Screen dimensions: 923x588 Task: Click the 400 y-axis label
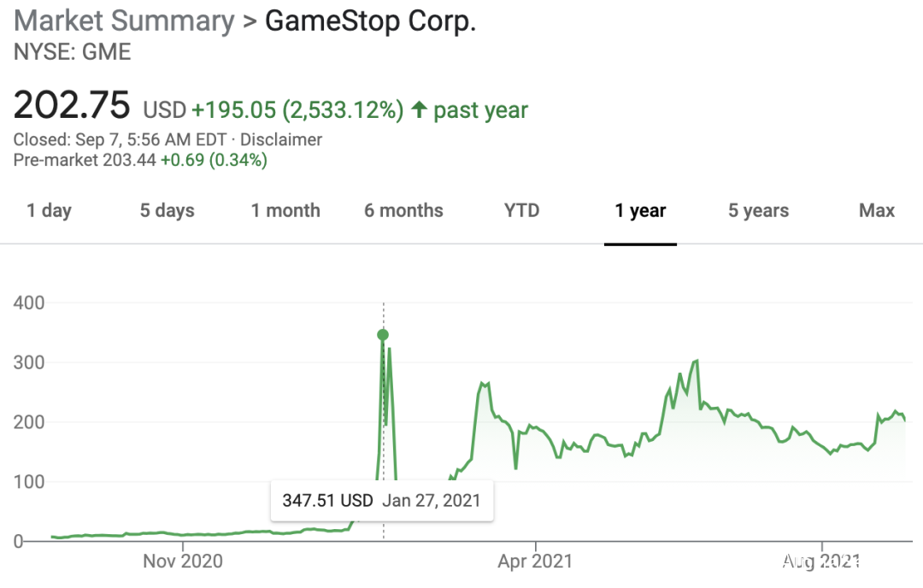click(x=30, y=303)
